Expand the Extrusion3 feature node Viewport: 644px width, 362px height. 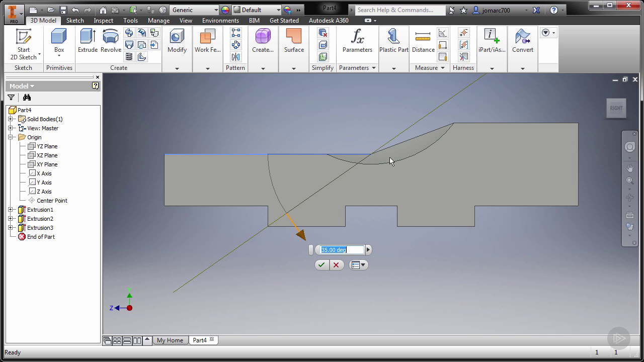pos(11,228)
